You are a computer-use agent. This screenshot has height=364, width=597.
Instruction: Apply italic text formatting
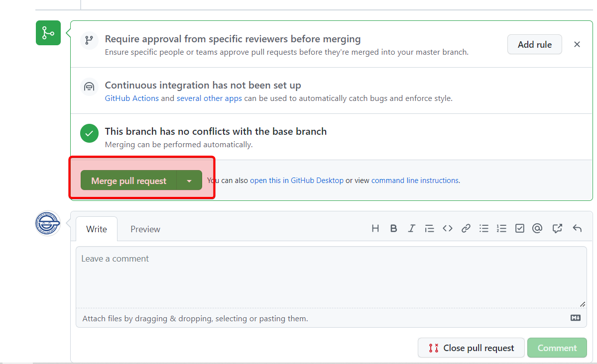(x=411, y=228)
